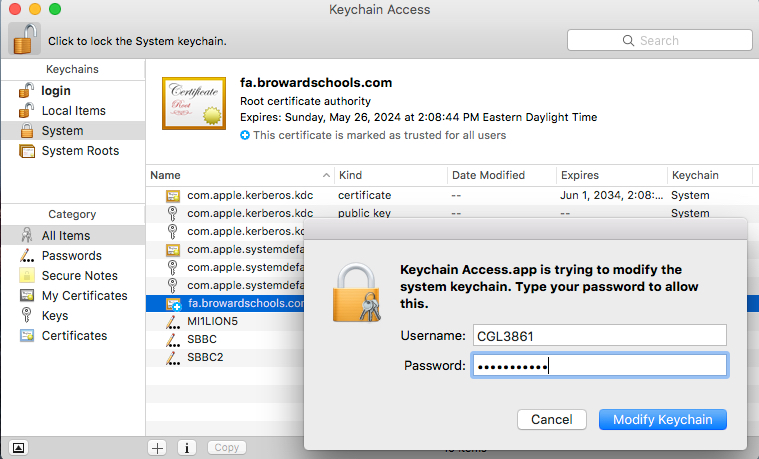Click the Username field containing CGL3861
This screenshot has width=759, height=459.
coord(600,336)
